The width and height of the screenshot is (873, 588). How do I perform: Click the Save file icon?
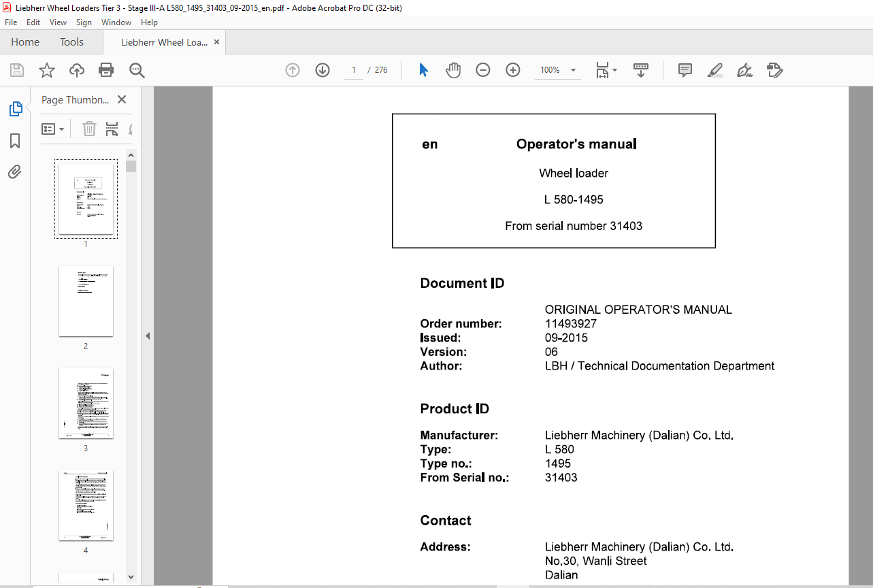(x=17, y=70)
